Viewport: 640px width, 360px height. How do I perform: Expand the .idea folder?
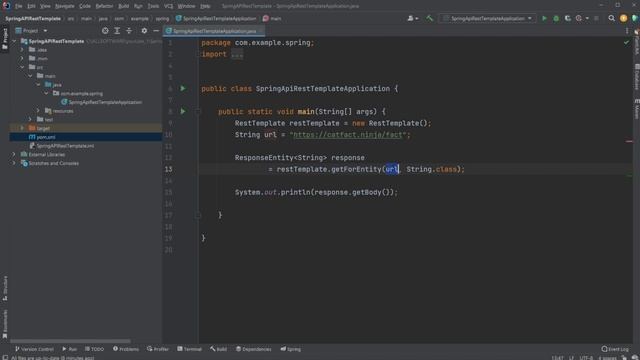pyautogui.click(x=22, y=50)
